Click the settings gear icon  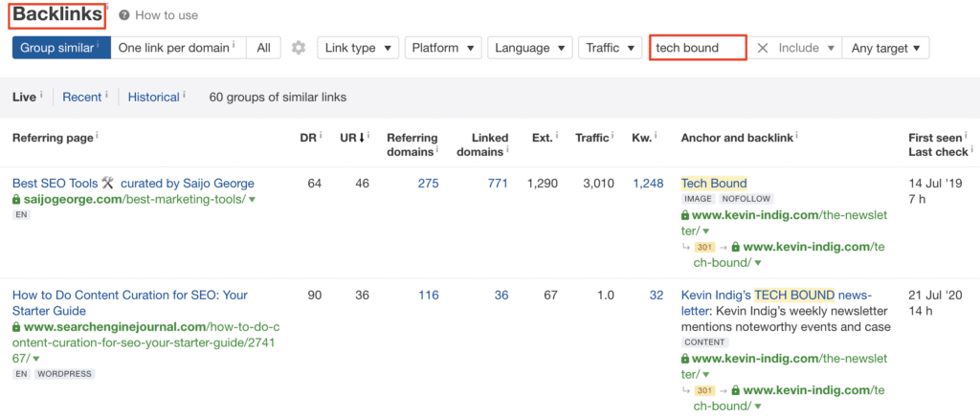299,48
